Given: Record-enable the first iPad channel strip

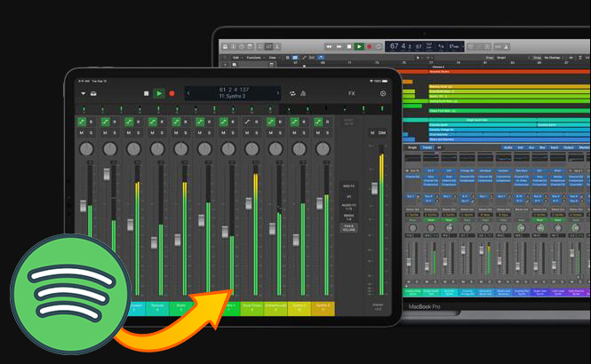Looking at the screenshot, I should click(91, 122).
